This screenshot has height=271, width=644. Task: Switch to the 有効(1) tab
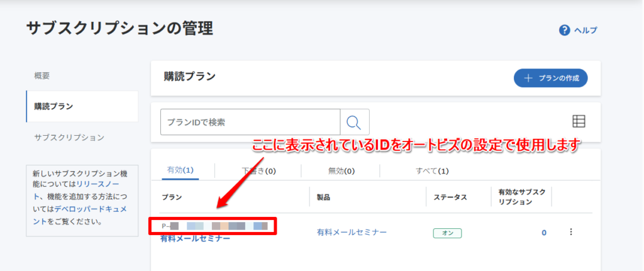[x=180, y=170]
